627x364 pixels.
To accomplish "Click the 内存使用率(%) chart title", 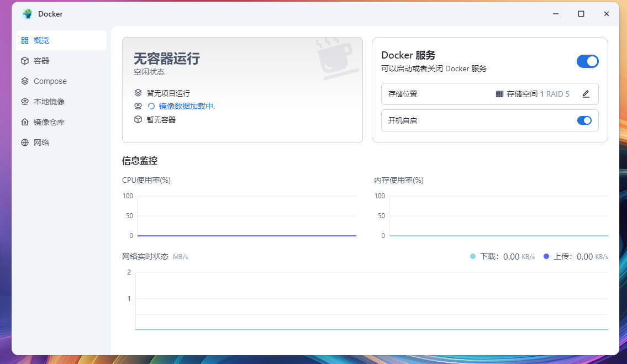I will click(x=399, y=181).
